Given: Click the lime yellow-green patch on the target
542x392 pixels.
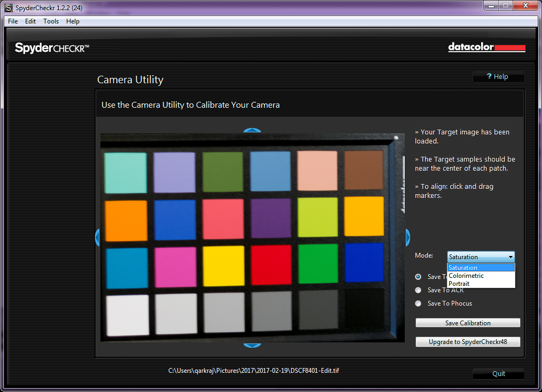Looking at the screenshot, I should [x=318, y=217].
